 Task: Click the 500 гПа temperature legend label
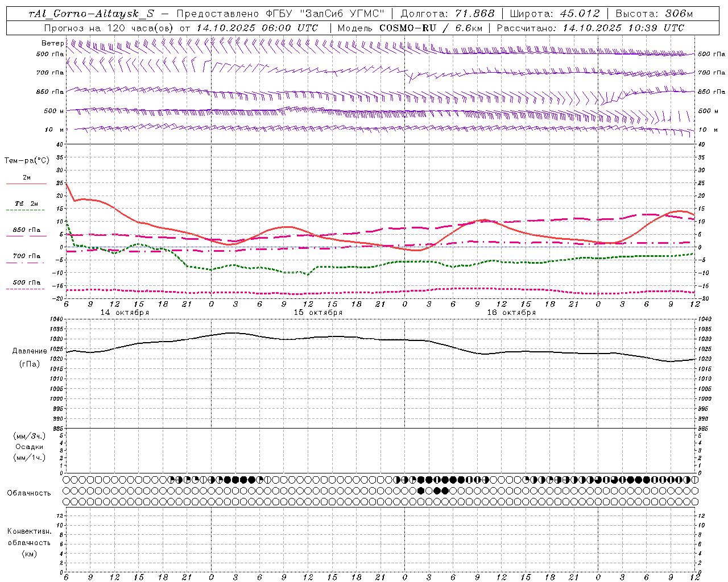(27, 282)
